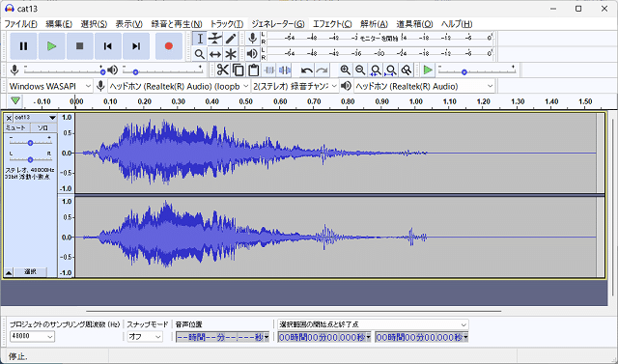618x364 pixels.
Task: Trim audio outside selection
Action: click(268, 70)
